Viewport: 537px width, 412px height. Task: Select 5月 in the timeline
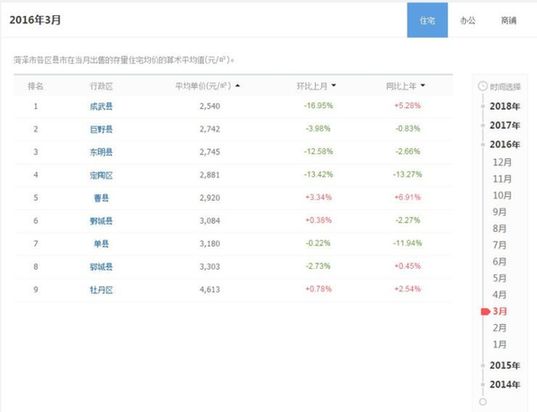tap(499, 278)
